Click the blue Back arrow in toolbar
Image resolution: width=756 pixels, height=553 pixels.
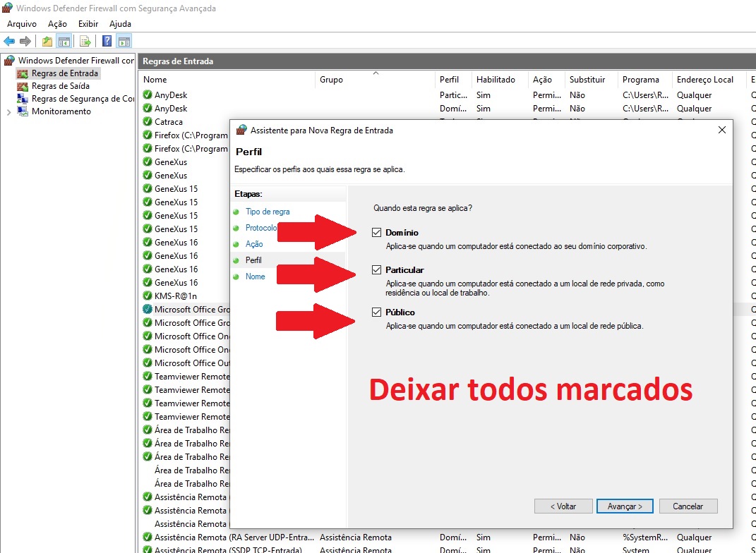point(9,42)
